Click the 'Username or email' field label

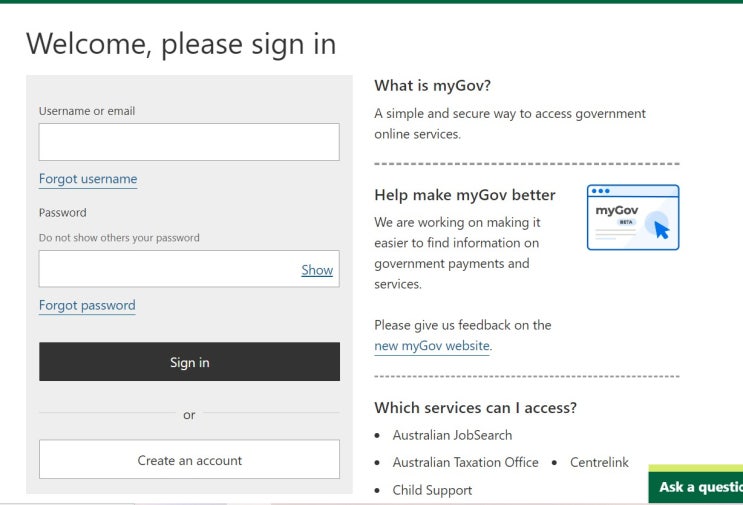87,111
